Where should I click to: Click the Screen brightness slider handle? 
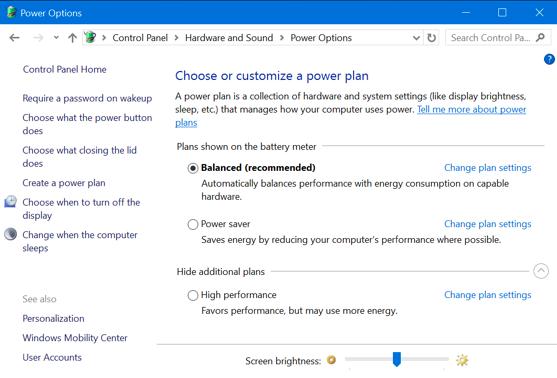pos(397,359)
